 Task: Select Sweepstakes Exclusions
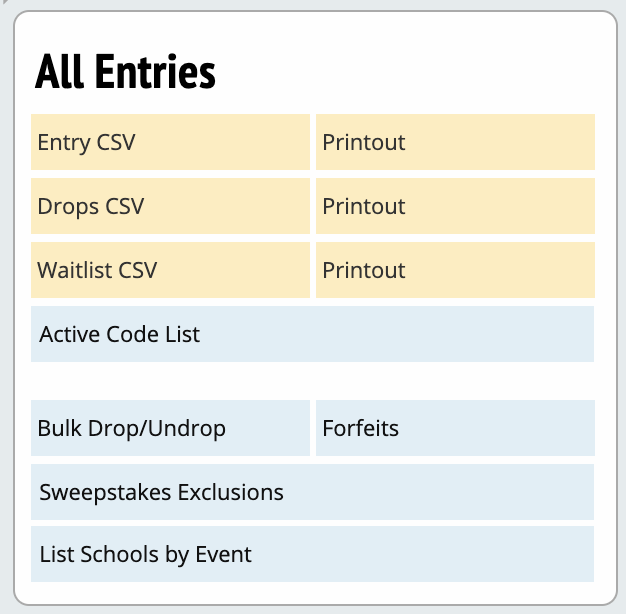pyautogui.click(x=312, y=492)
